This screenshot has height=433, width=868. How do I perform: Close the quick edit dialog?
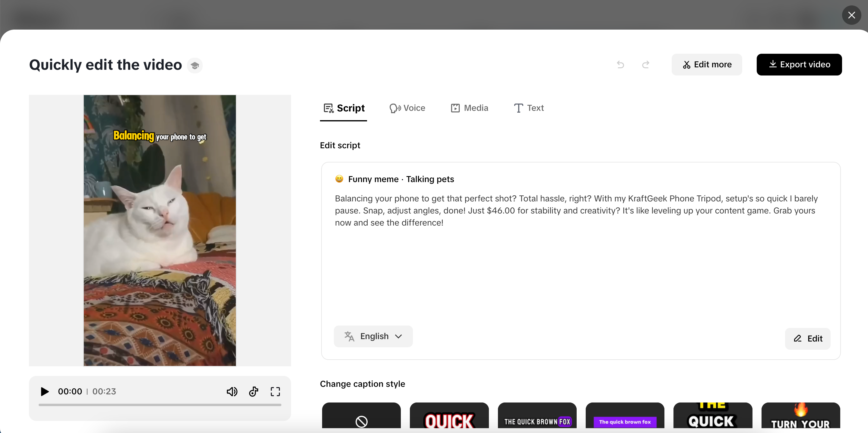point(851,15)
